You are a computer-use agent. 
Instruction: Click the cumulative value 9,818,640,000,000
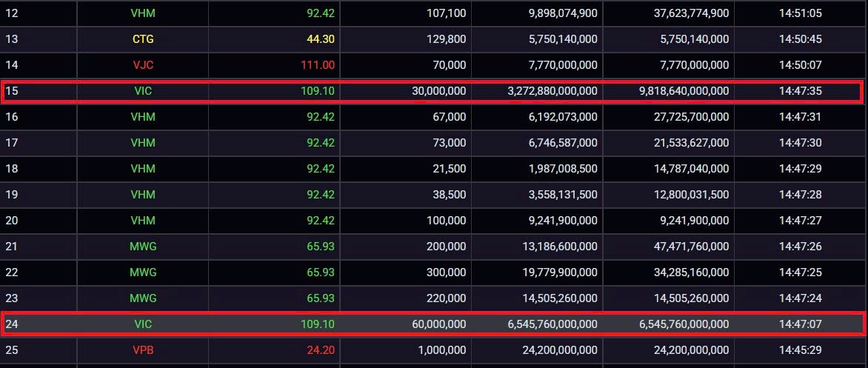(680, 91)
